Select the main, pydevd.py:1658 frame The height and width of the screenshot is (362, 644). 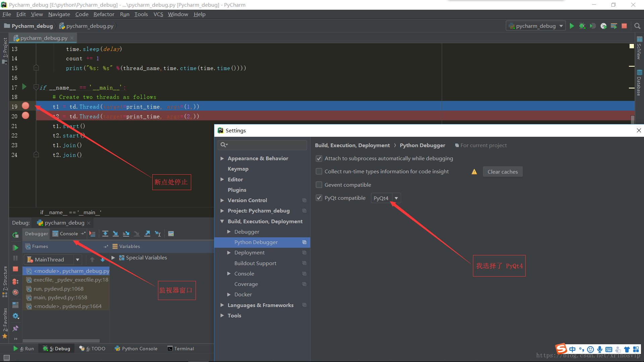click(66, 297)
